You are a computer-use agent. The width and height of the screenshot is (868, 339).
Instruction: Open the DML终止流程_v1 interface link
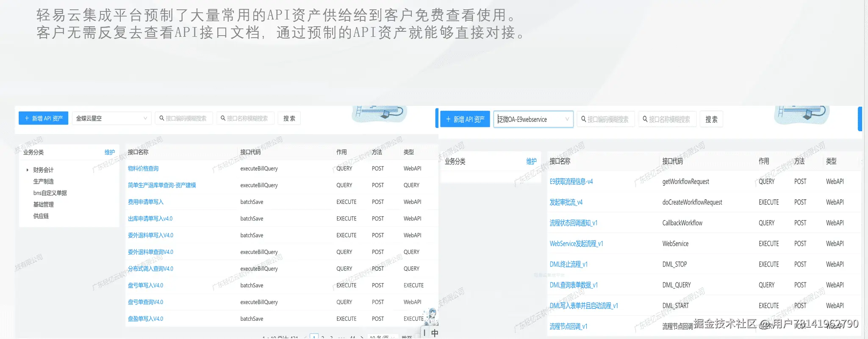tap(568, 264)
